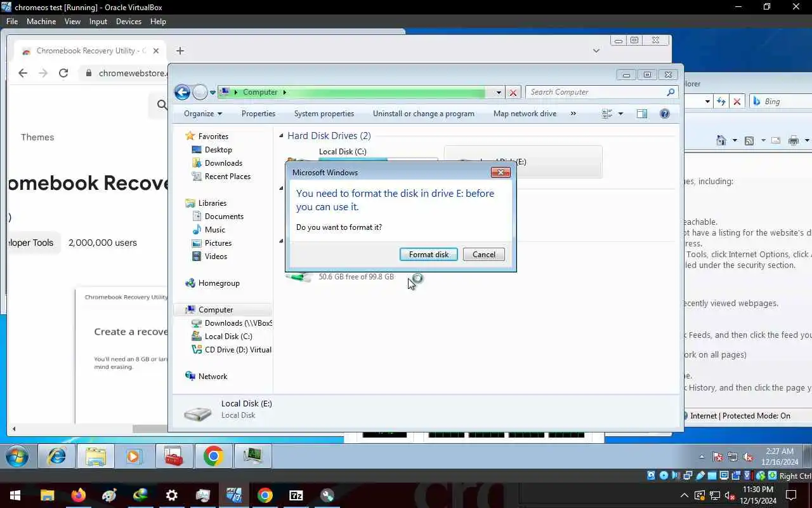Change the explorer view icon
The width and height of the screenshot is (812, 508).
(607, 114)
